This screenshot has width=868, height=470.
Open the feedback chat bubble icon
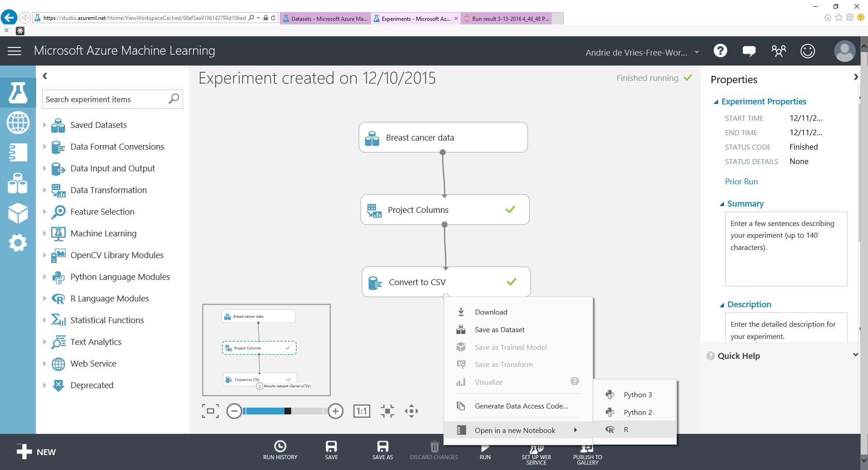(x=749, y=51)
